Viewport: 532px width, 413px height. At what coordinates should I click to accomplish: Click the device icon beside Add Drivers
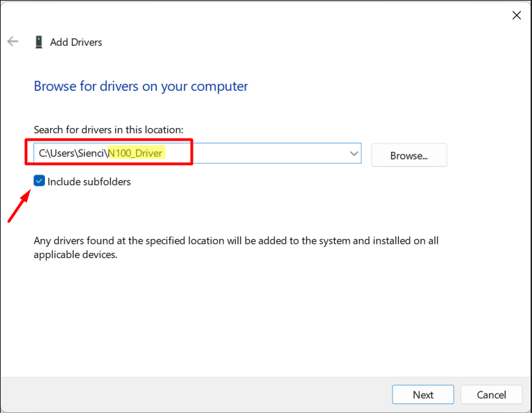(x=39, y=42)
